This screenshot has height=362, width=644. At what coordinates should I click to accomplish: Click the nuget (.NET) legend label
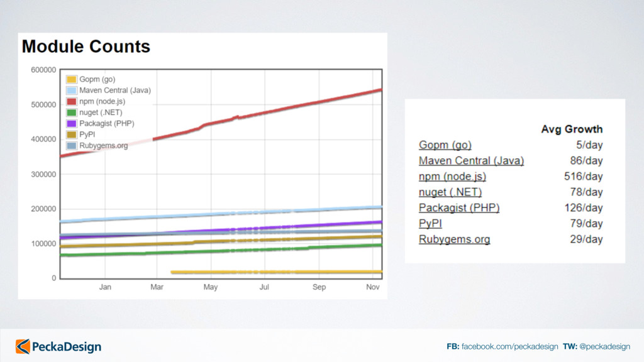101,112
